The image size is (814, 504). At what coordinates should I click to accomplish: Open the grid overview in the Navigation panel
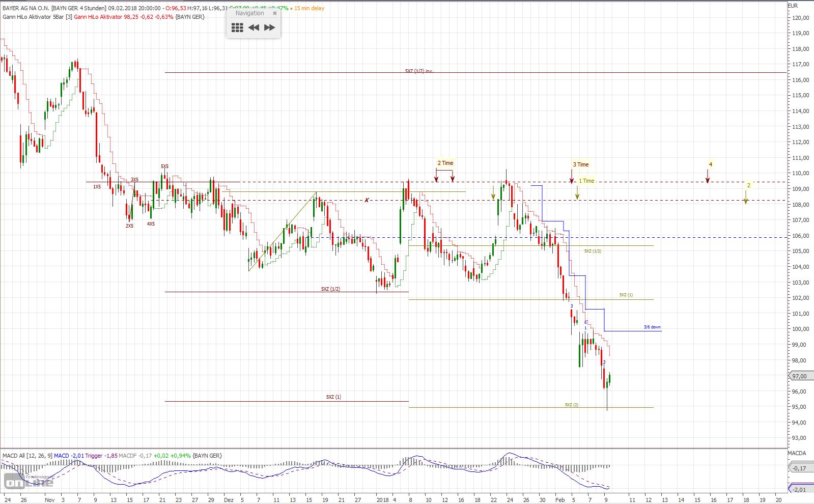pos(237,27)
